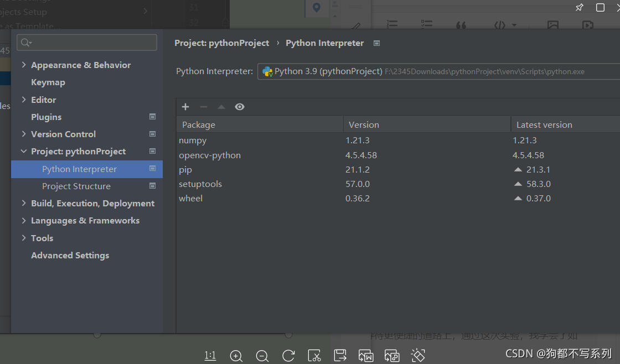Click the numbered list icon in background editor

pyautogui.click(x=392, y=24)
